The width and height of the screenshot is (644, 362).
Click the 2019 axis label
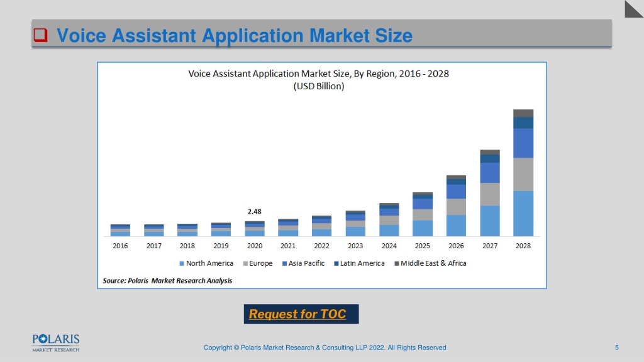[221, 246]
